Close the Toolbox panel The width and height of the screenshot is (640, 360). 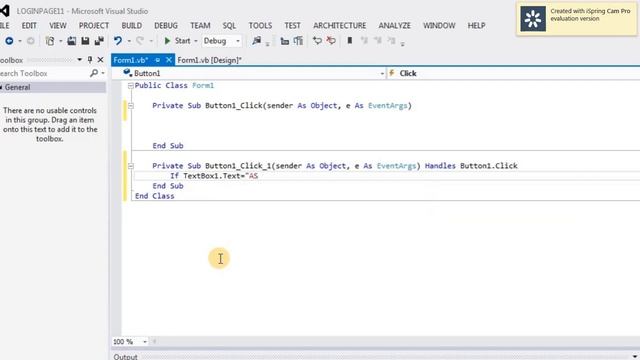(100, 60)
